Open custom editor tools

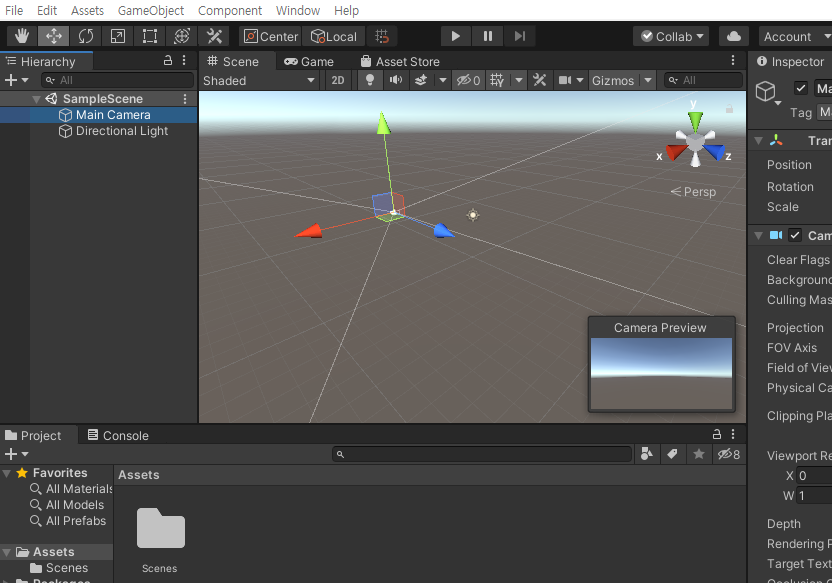214,37
